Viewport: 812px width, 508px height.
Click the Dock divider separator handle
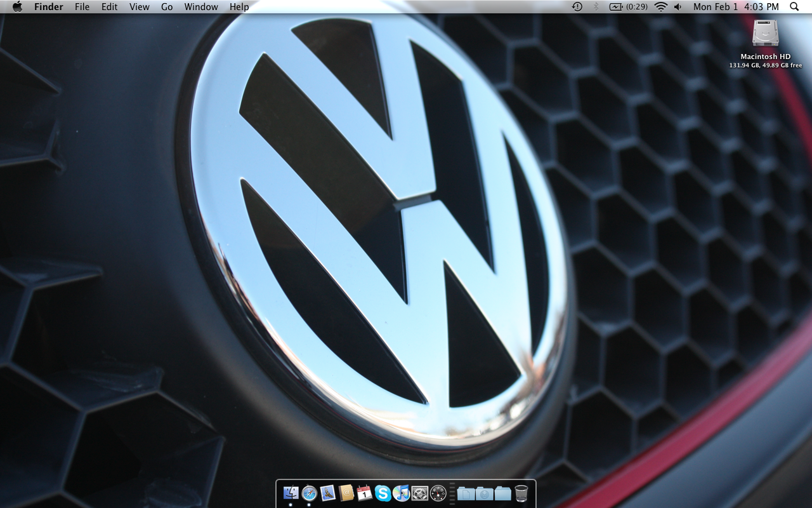pos(452,493)
